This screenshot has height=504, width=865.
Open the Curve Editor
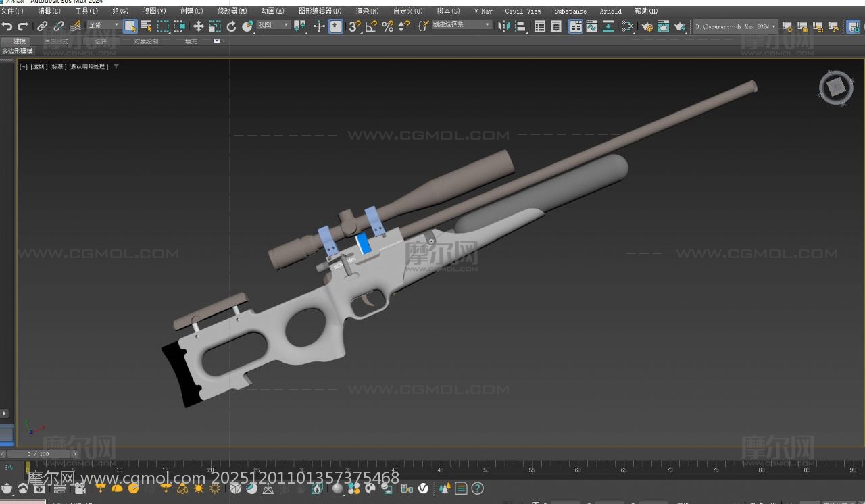click(x=591, y=26)
